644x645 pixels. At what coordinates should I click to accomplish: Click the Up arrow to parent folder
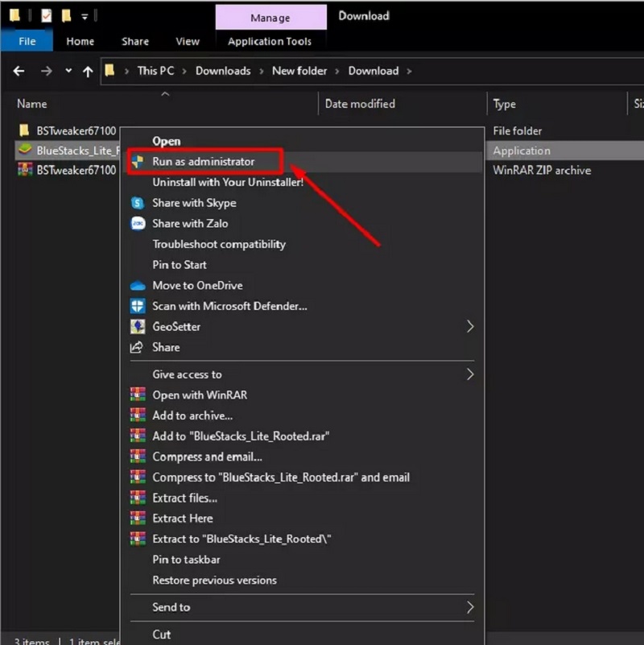pos(88,71)
